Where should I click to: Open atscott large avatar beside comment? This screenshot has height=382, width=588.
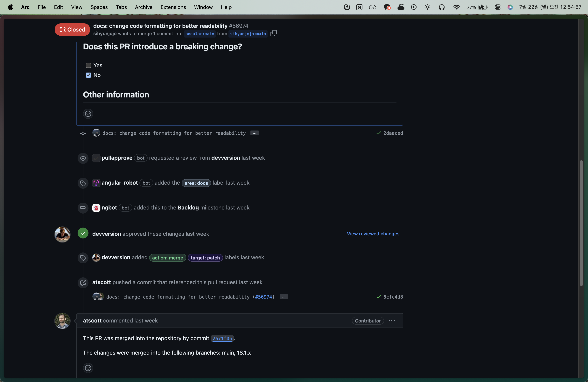point(62,321)
